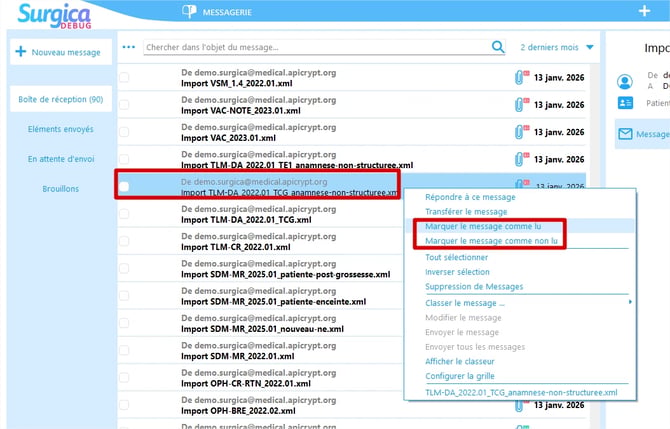Viewport: 670px width, 429px height.
Task: Click the envelope icon next to Message
Action: [625, 134]
